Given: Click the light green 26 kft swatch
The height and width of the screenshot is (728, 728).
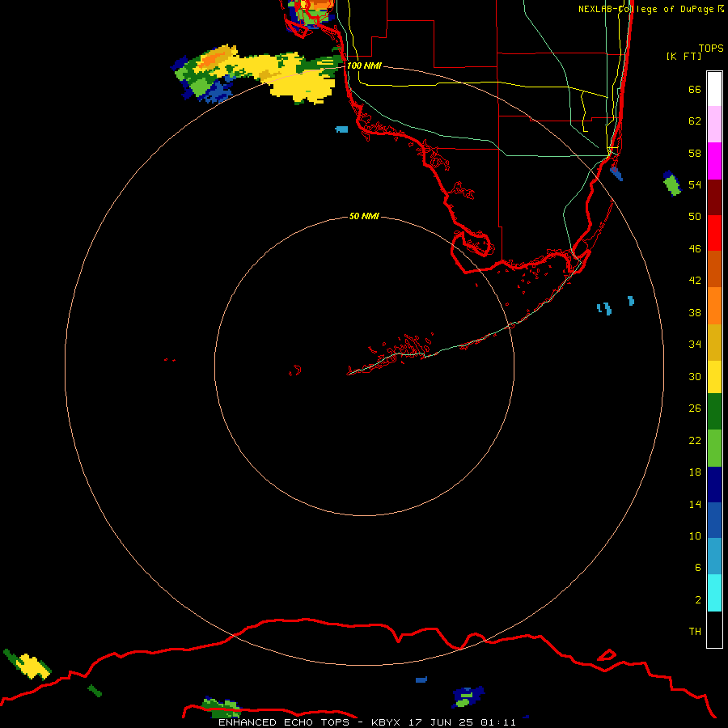Looking at the screenshot, I should 714,448.
